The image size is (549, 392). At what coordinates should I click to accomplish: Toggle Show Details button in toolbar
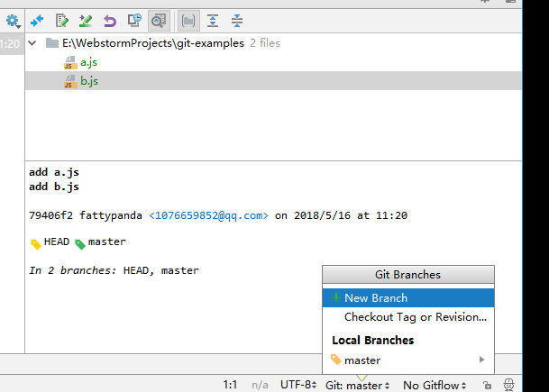click(159, 19)
